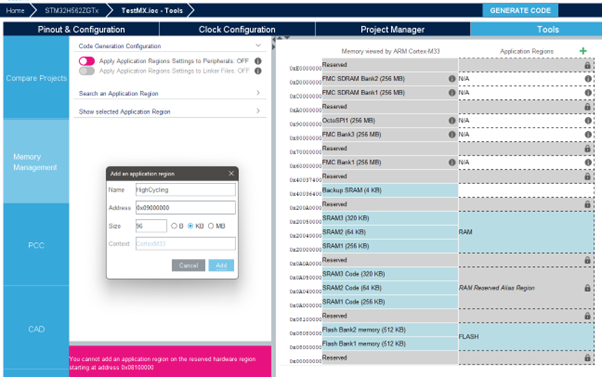Click the SRAM3 Code (320 KB) row
Image resolution: width=602 pixels, height=377 pixels.
click(390, 274)
